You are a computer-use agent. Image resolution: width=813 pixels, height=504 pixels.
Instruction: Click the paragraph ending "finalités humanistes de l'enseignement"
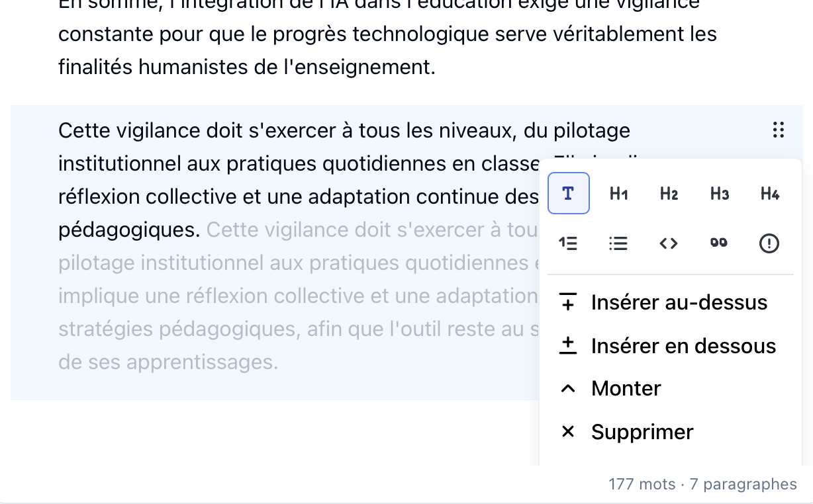coord(246,67)
